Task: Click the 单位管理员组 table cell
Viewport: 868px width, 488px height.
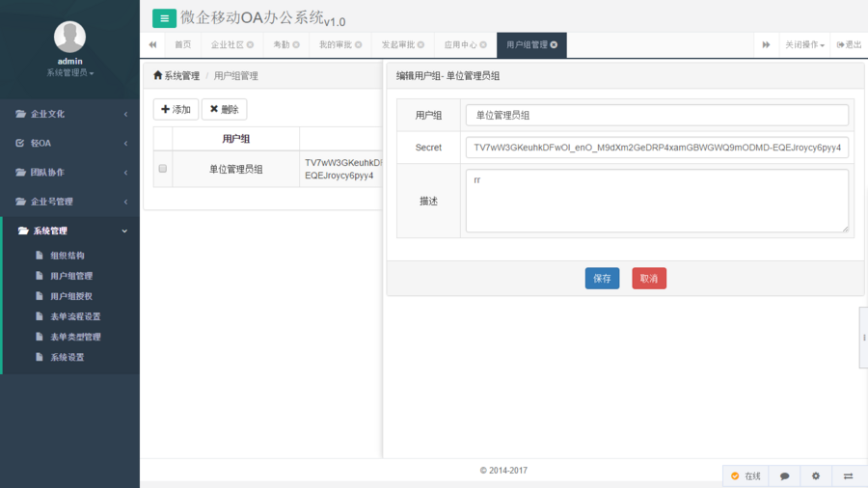Action: [x=236, y=169]
